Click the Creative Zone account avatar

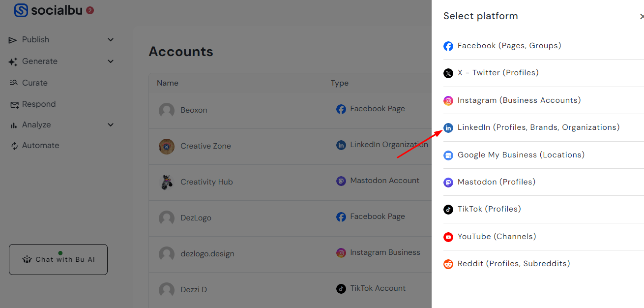point(167,146)
